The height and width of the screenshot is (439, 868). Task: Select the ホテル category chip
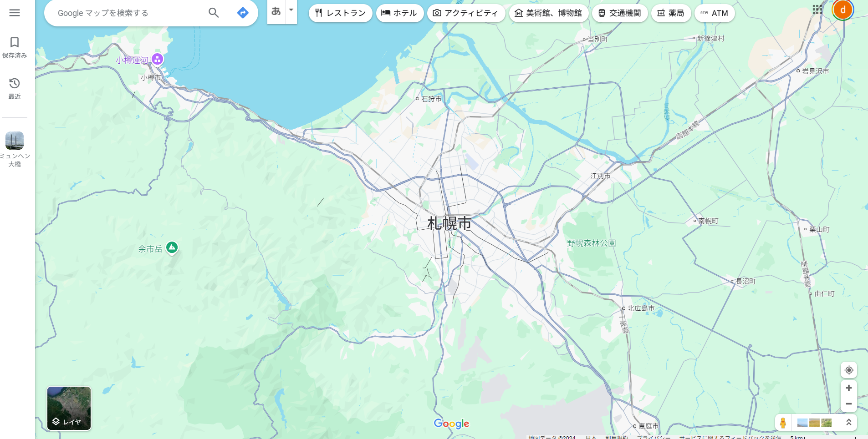click(399, 13)
